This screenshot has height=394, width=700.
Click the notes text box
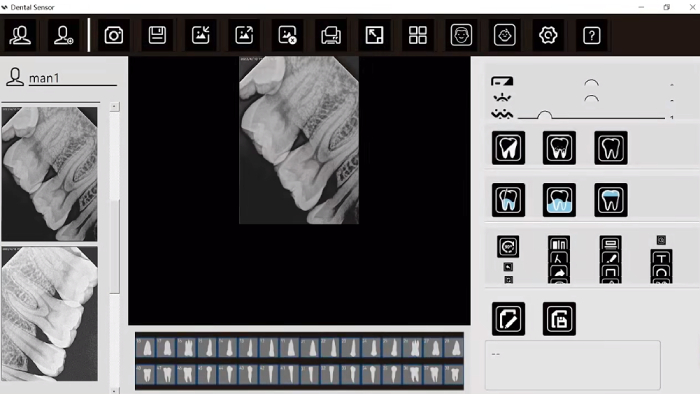pos(572,365)
